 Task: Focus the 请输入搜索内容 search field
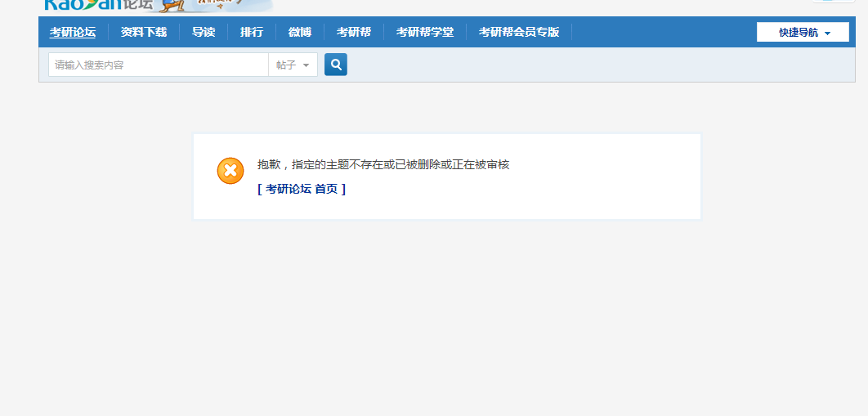pos(159,65)
